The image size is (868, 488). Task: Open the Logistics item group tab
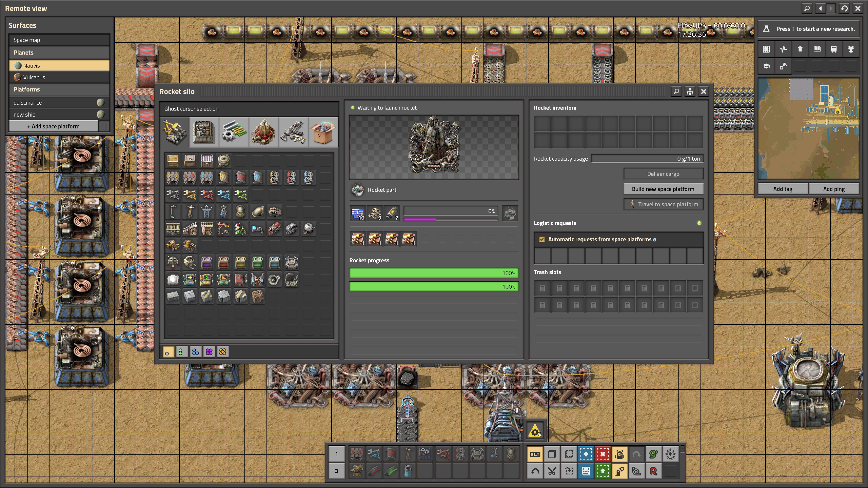tap(174, 132)
